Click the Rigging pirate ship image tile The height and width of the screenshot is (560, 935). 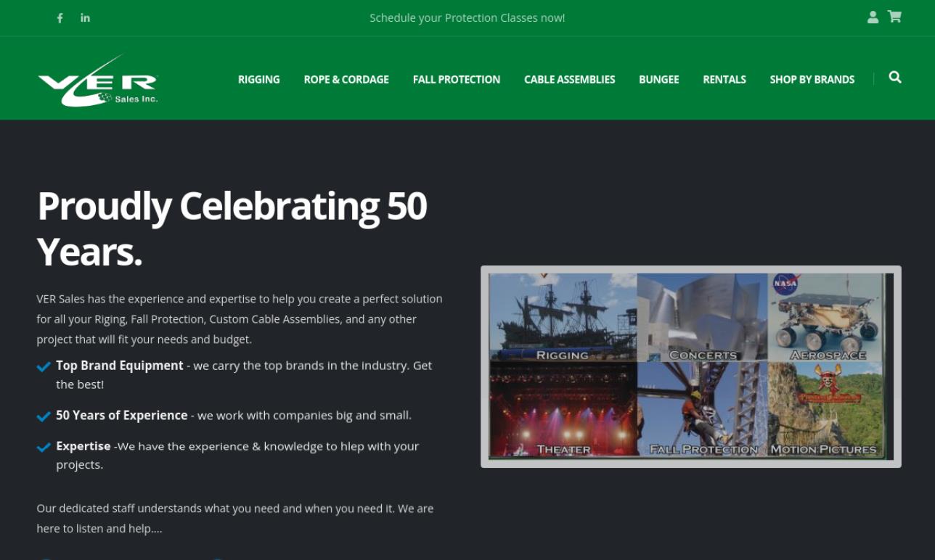click(x=563, y=317)
